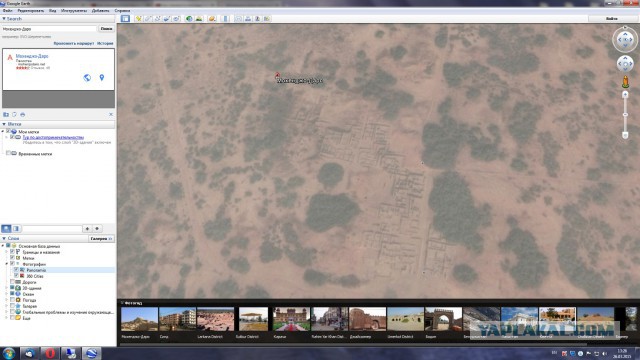Viewport: 640px width, 360px height.
Task: Click the Проложить маршрут link
Action: pyautogui.click(x=74, y=43)
